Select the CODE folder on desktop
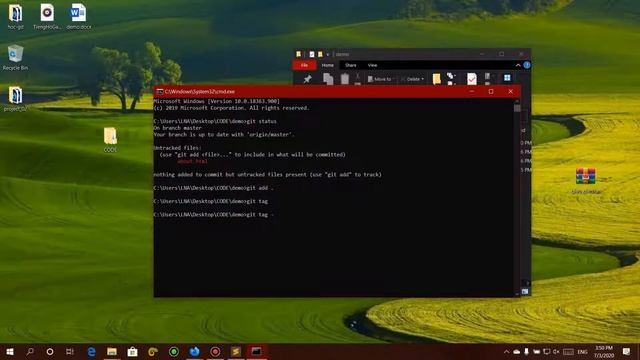Image resolution: width=640 pixels, height=360 pixels. point(110,140)
